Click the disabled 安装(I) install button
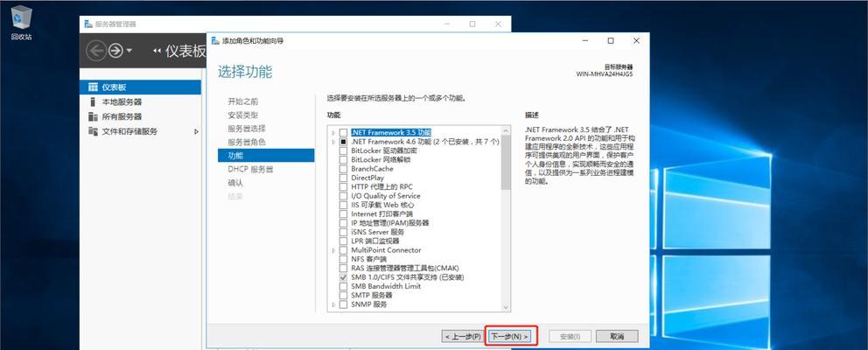Viewport: 868px width, 350px height. [570, 336]
